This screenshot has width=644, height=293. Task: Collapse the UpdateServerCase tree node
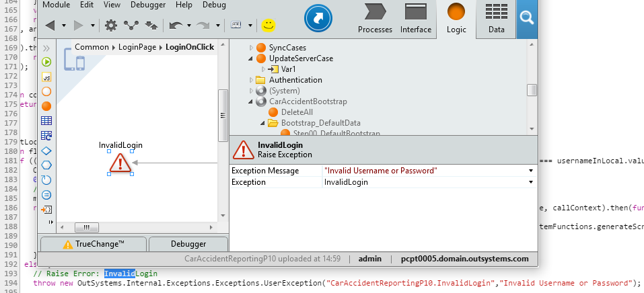tap(251, 58)
